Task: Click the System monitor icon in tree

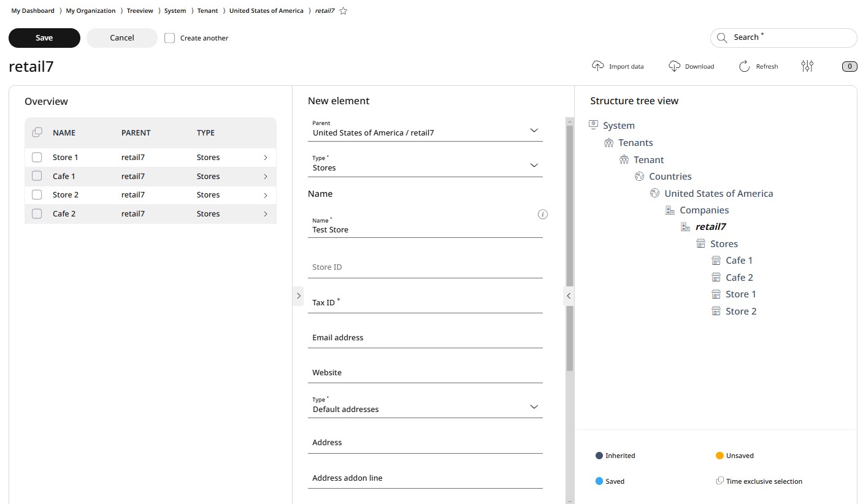Action: tap(593, 125)
